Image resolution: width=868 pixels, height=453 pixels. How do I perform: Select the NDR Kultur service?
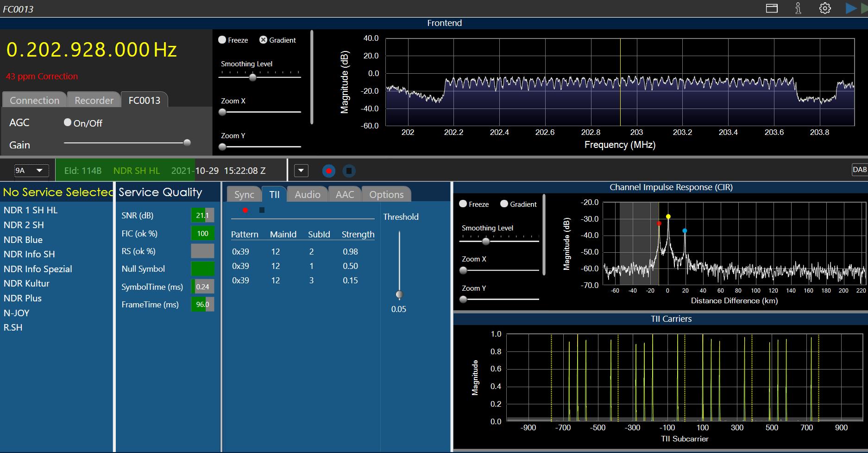tap(26, 283)
